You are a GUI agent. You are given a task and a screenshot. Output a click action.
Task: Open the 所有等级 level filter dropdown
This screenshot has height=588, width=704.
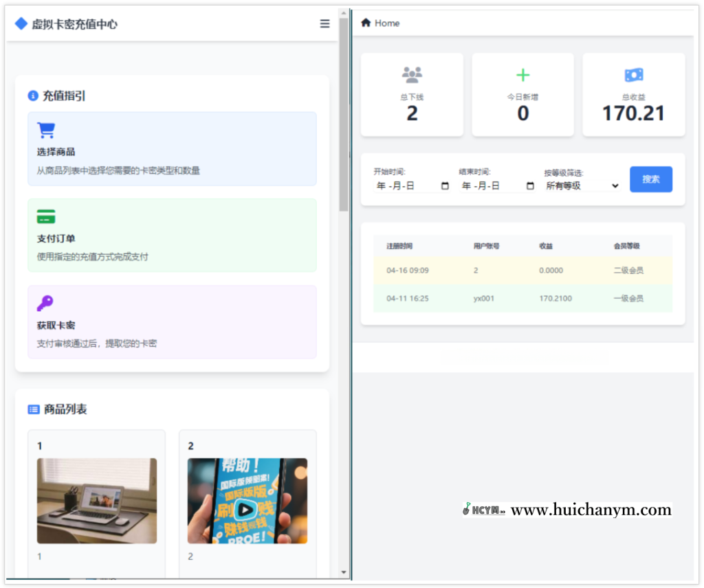pos(581,185)
